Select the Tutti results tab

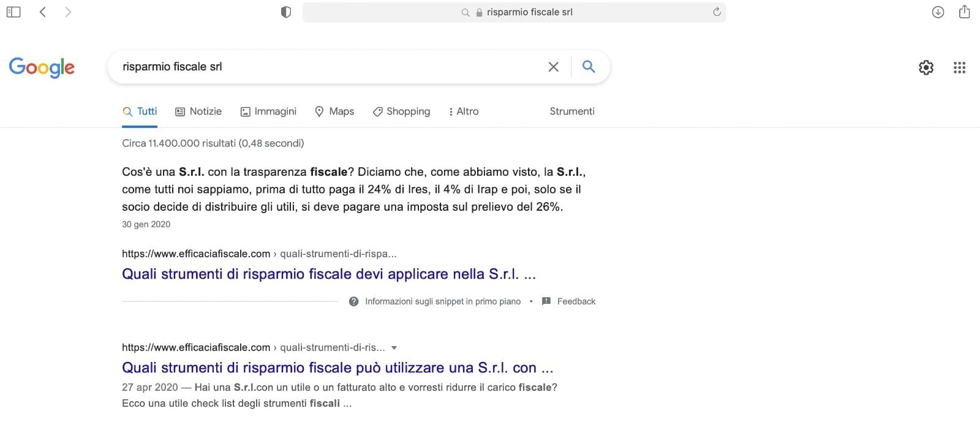click(140, 111)
